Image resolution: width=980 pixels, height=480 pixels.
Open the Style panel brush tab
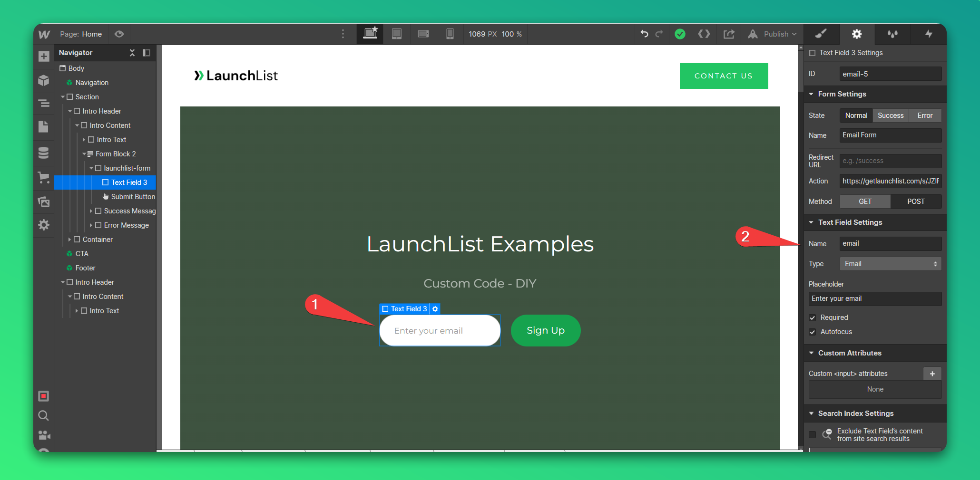(821, 34)
